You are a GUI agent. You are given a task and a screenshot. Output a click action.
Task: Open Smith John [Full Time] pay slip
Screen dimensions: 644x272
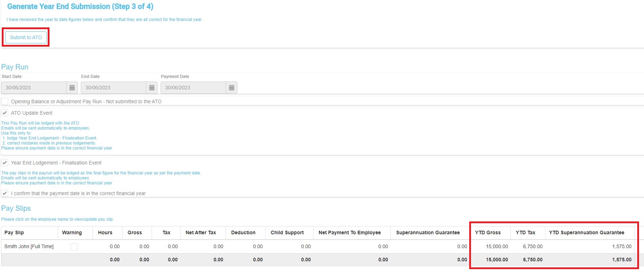29,246
